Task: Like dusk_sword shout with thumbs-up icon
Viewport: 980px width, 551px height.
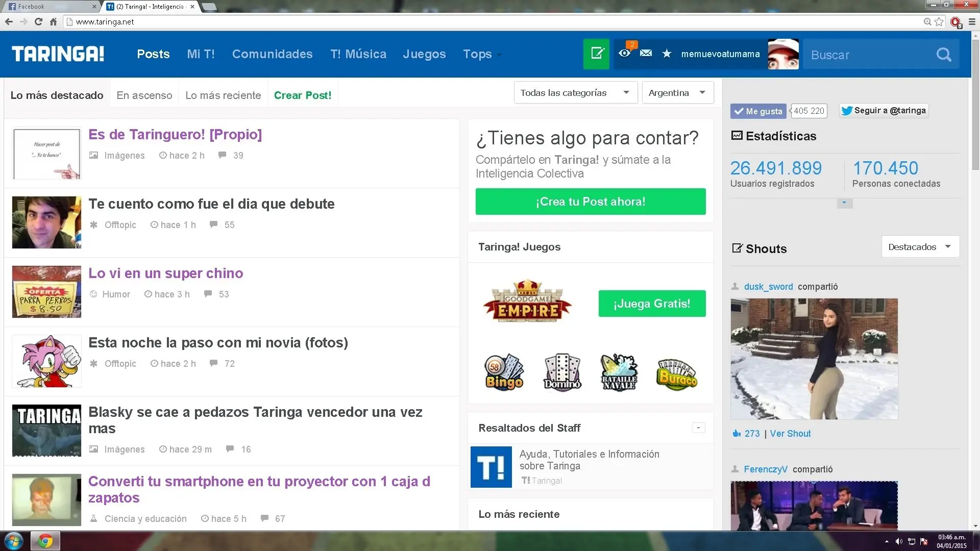Action: pos(737,434)
